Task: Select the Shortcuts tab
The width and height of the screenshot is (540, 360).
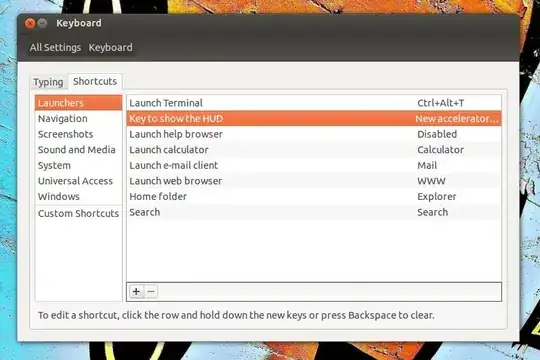Action: tap(95, 82)
